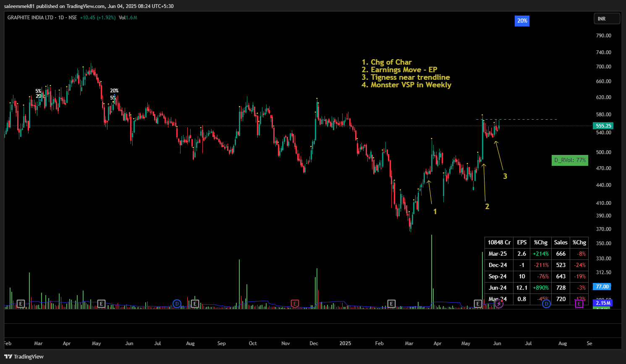Click the Sales column header
626x364 pixels.
(561, 242)
